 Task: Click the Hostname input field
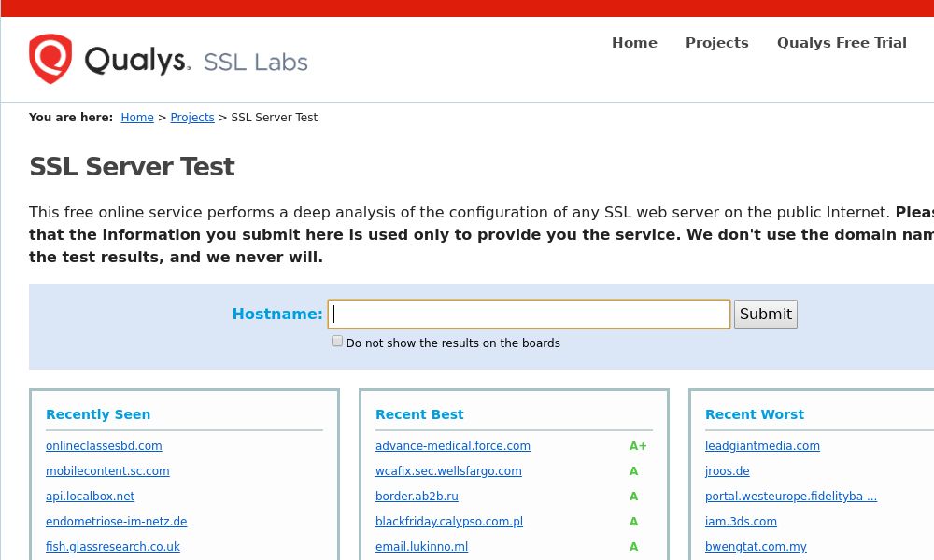coord(529,314)
